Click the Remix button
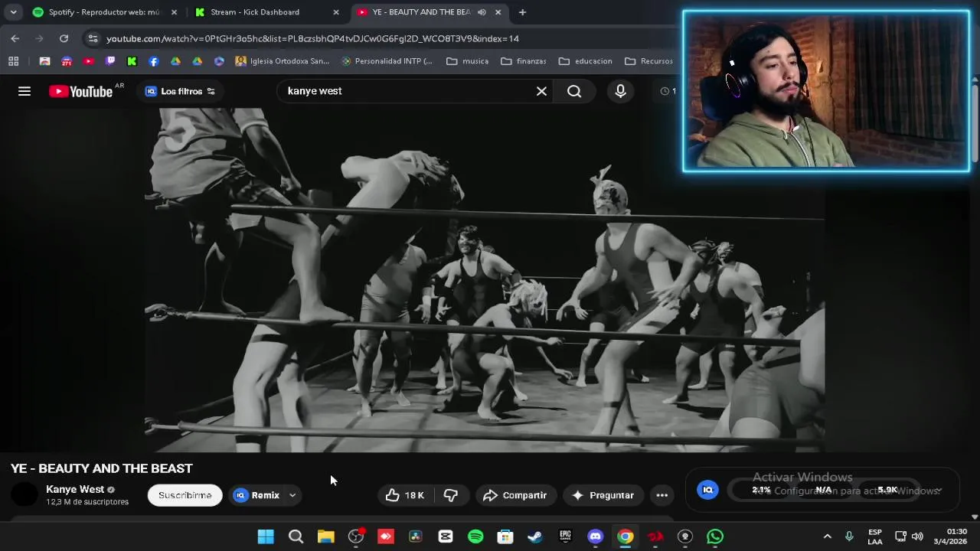This screenshot has width=980, height=551. [x=256, y=495]
